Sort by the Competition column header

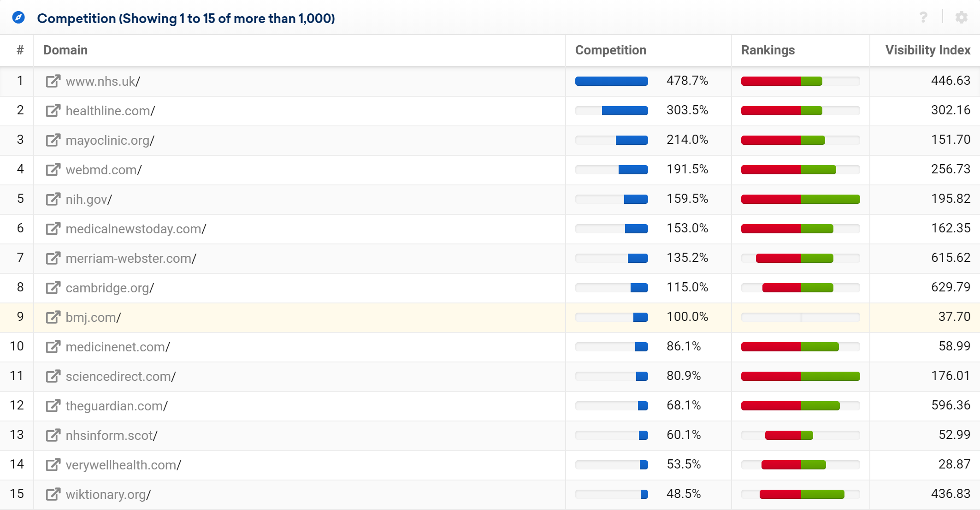click(611, 50)
